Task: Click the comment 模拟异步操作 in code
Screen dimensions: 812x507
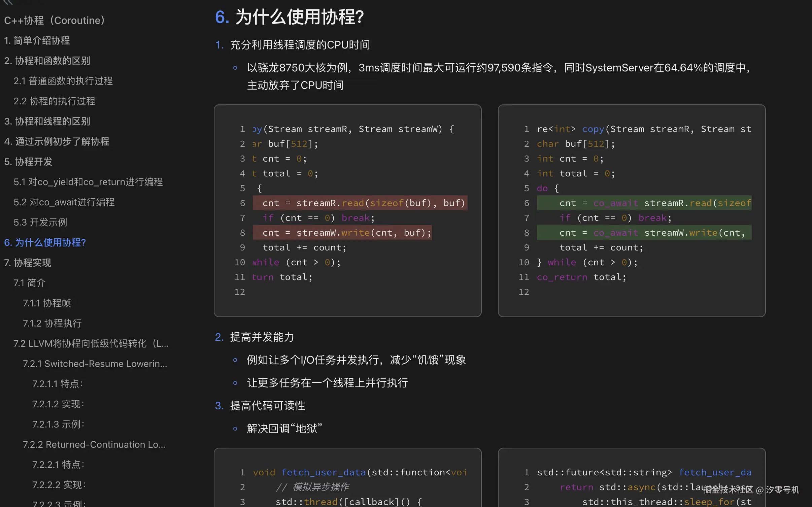Action: [x=312, y=487]
